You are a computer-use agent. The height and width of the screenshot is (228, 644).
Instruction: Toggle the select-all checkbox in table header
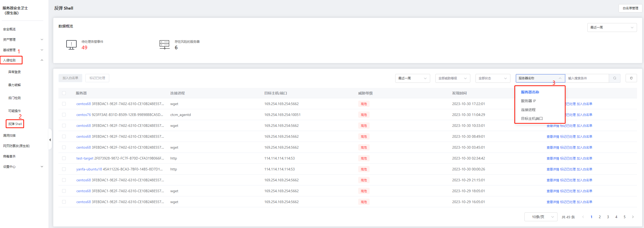tap(64, 93)
